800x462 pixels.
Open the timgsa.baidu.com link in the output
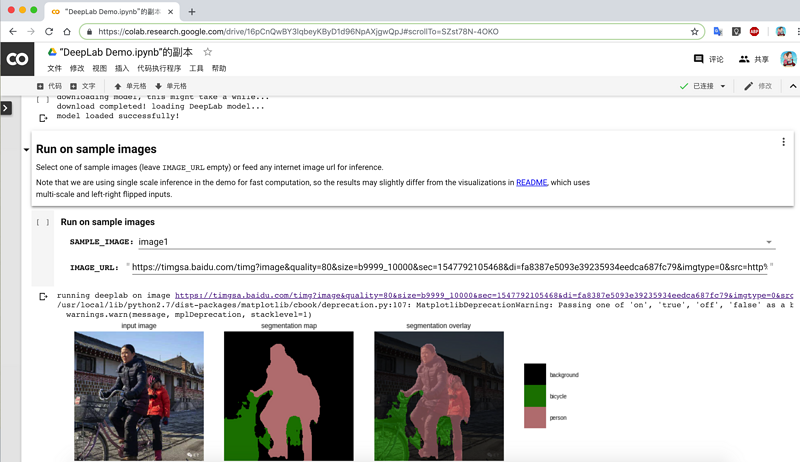484,295
